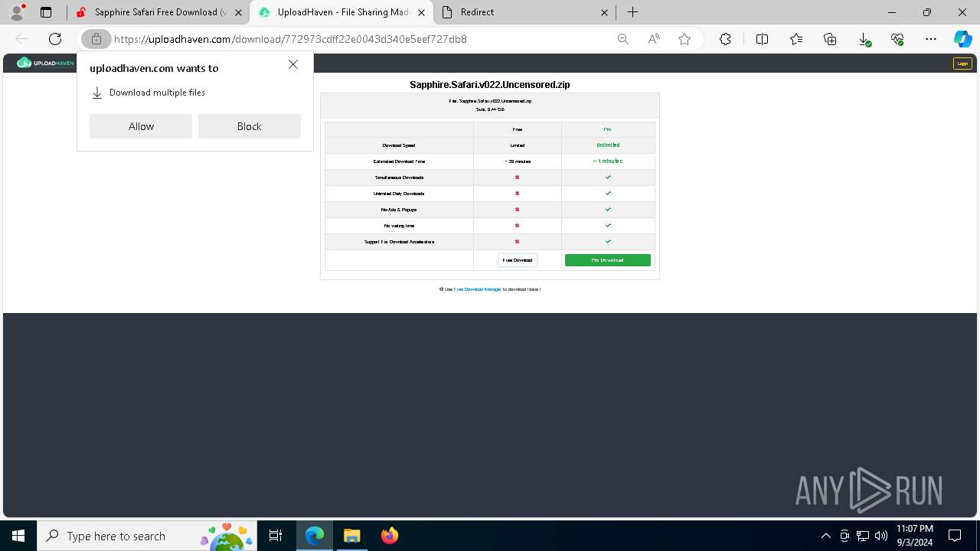View site information lock icon

pyautogui.click(x=96, y=39)
